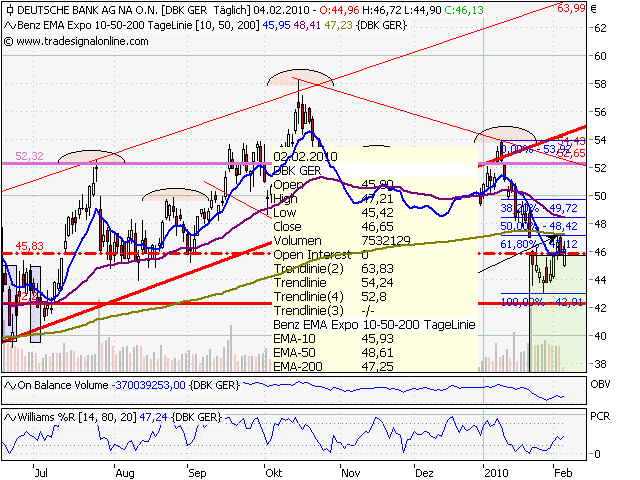The width and height of the screenshot is (640, 480).
Task: Click the line icon before On Balance Volume
Action: point(10,385)
